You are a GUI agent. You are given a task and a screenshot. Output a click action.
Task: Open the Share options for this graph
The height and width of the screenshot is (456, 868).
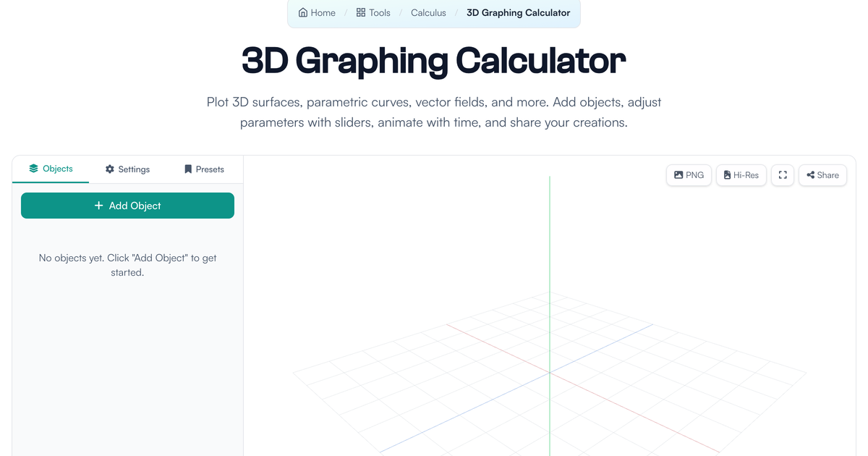tap(822, 175)
